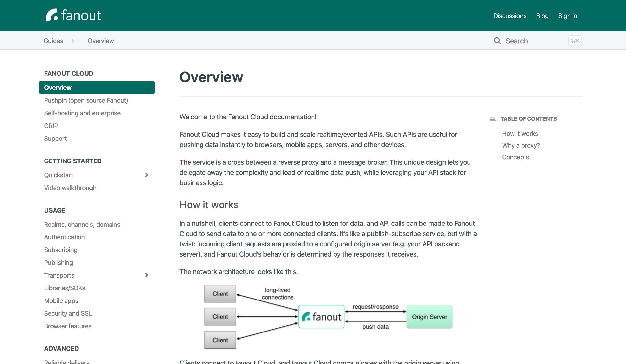Open the Subscribing page
The height and width of the screenshot is (364, 626).
pos(61,250)
